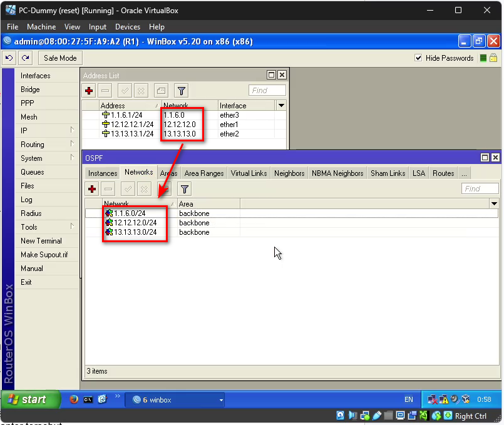Add a new OSPF network with red plus
The image size is (504, 425).
click(x=92, y=189)
